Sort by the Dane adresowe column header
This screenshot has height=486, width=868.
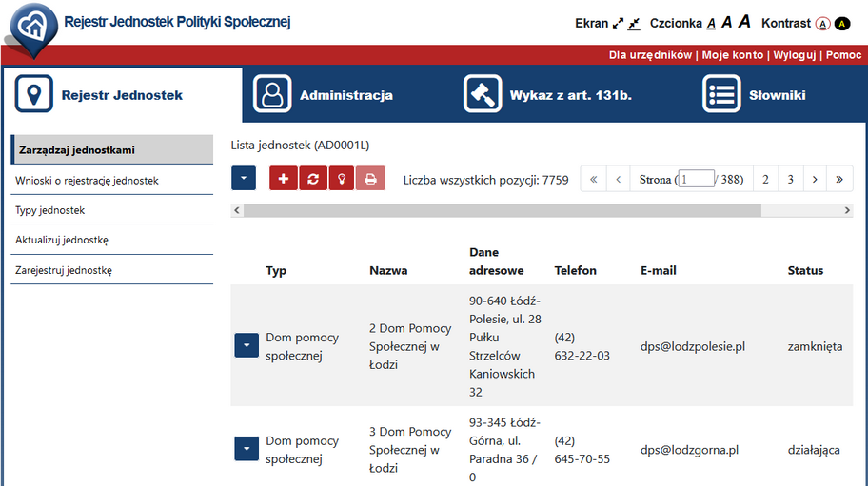496,261
